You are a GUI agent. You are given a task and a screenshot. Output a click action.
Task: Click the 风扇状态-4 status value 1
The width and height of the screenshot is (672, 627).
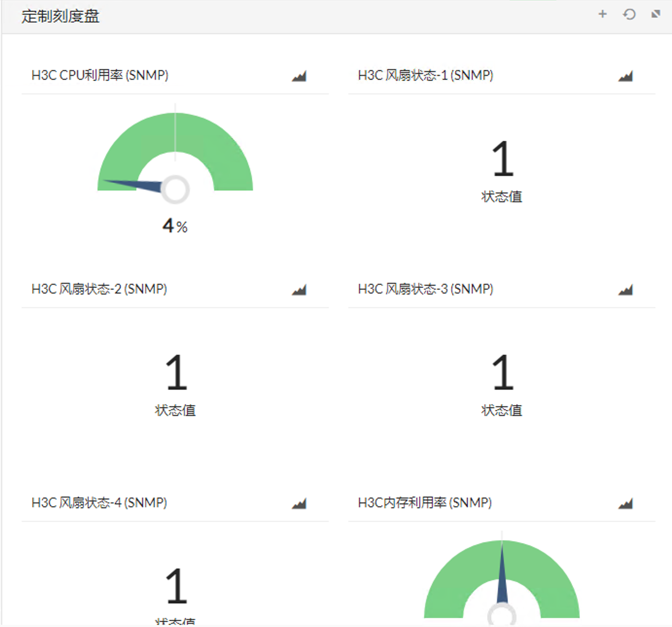(x=176, y=586)
